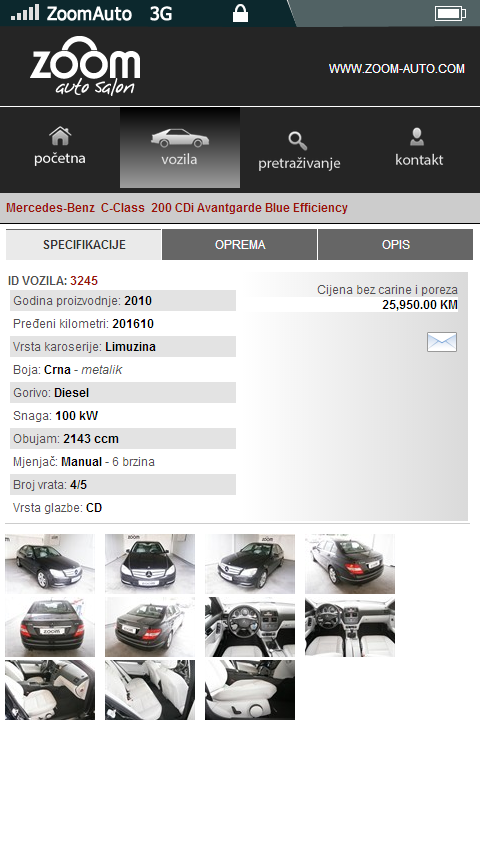Tap the signal strength bars
Viewport: 480px width, 854px height.
pos(25,13)
